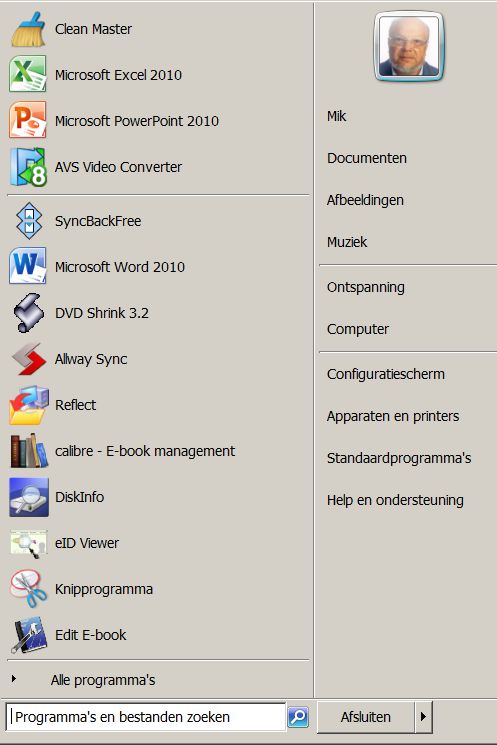Launch SyncBackFree icon

29,221
